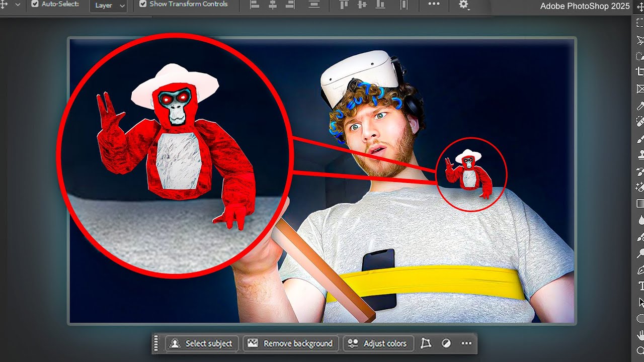This screenshot has width=644, height=362.
Task: Pick the Frame tool
Action: click(x=640, y=89)
